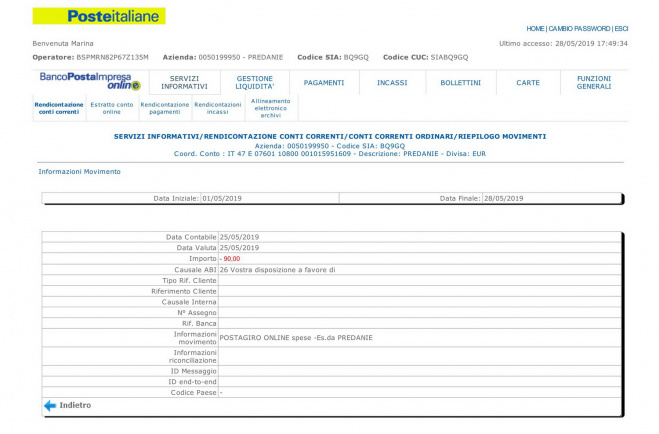Open Rendicontazione incassi tab
Viewport: 659px width, 434px height.
click(x=217, y=108)
